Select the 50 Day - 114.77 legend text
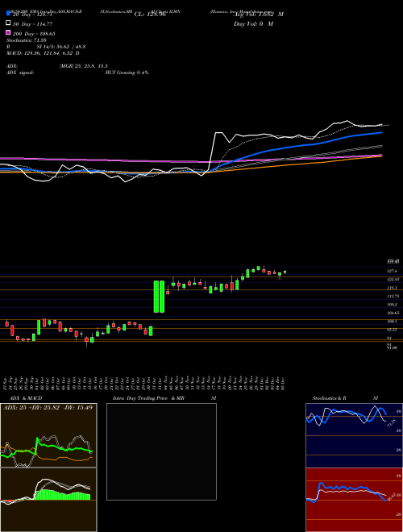The height and width of the screenshot is (532, 403). 33,24
